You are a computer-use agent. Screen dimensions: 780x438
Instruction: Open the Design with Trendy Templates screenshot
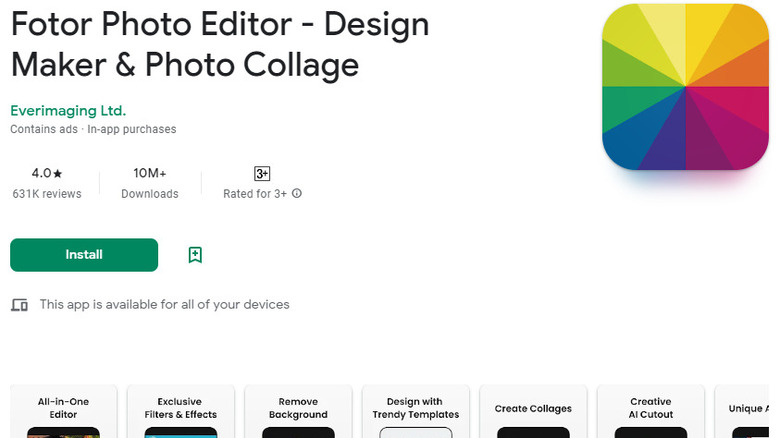click(415, 411)
